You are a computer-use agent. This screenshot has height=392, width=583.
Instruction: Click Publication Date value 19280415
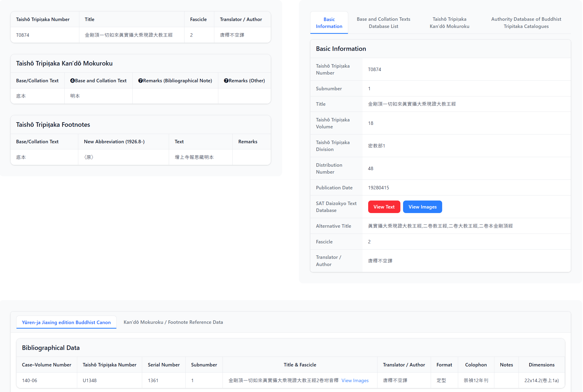tap(378, 188)
